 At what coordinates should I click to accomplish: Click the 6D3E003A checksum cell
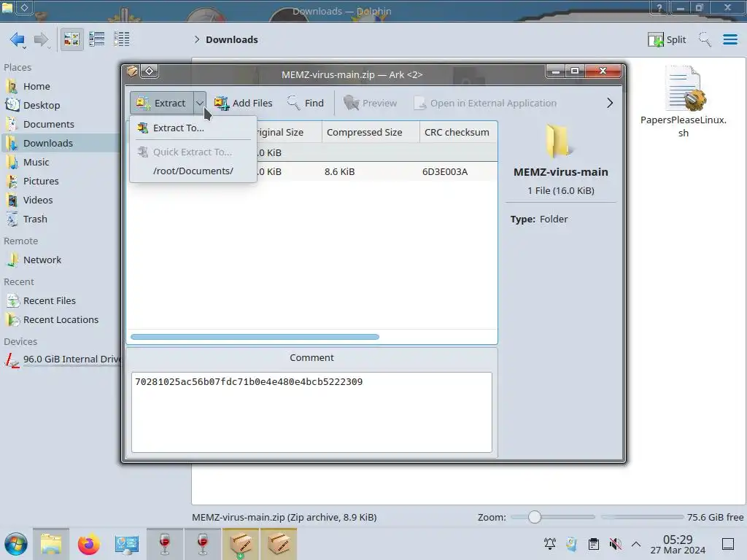coord(445,171)
